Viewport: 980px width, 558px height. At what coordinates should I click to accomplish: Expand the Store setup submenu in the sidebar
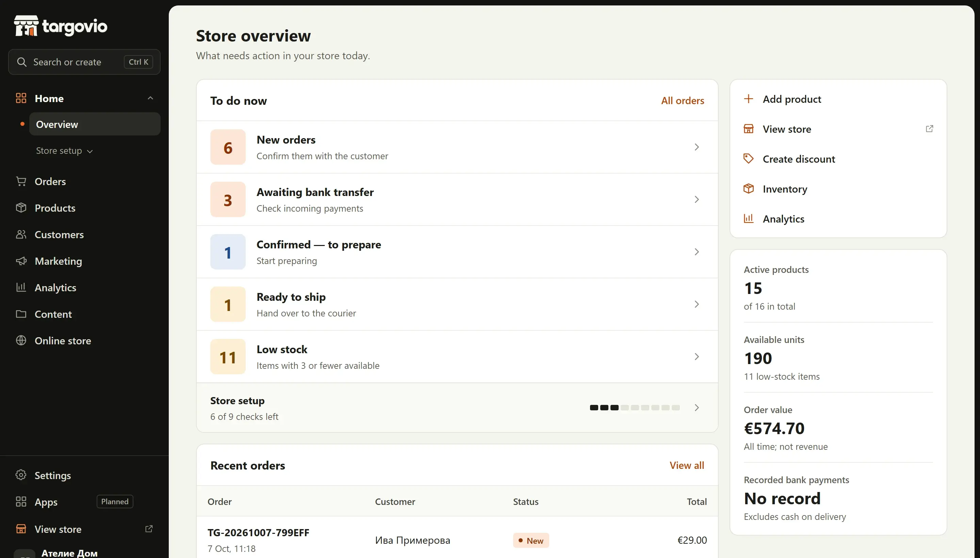tap(64, 151)
